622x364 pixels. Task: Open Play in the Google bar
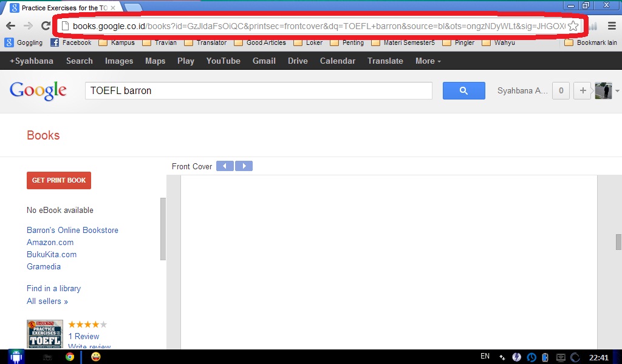(x=186, y=61)
